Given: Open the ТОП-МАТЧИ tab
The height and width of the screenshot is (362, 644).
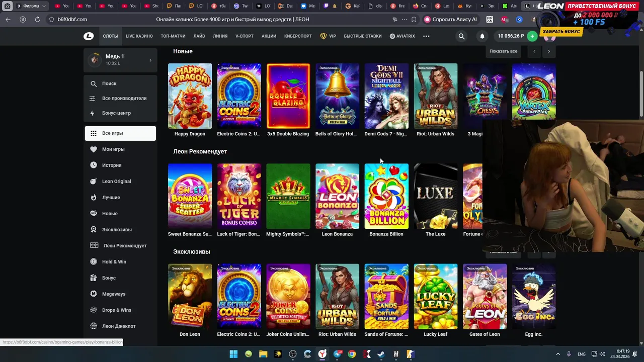Looking at the screenshot, I should [x=173, y=36].
